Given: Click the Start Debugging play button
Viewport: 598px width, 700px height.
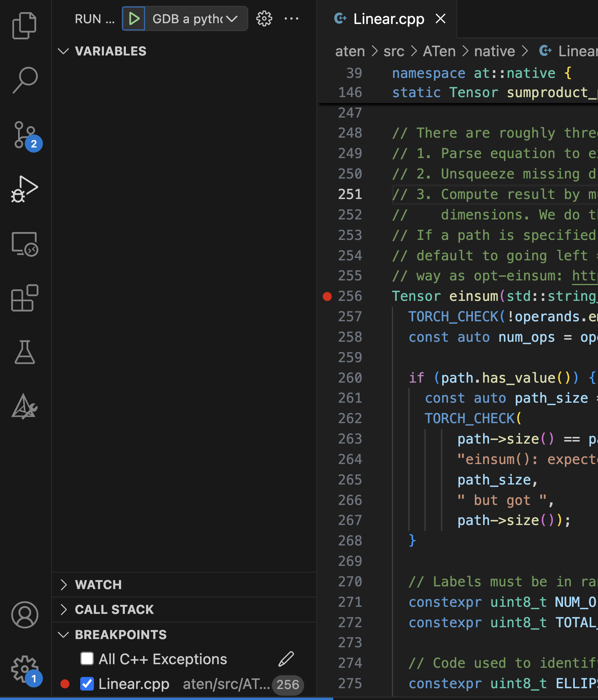Looking at the screenshot, I should tap(134, 18).
